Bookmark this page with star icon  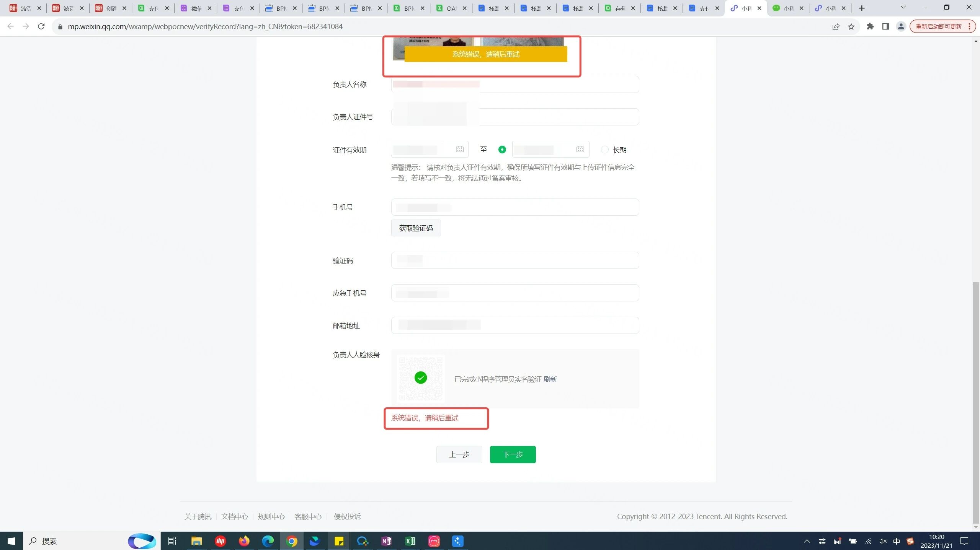851,26
